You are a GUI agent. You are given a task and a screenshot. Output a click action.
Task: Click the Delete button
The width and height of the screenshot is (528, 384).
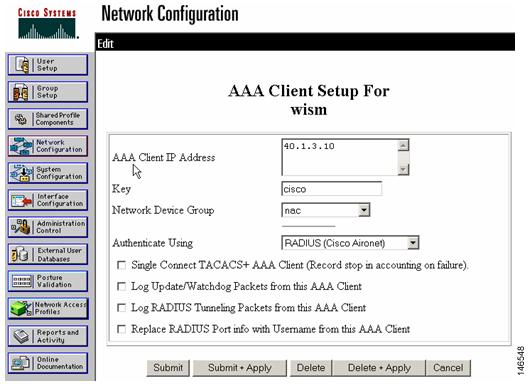click(x=310, y=368)
